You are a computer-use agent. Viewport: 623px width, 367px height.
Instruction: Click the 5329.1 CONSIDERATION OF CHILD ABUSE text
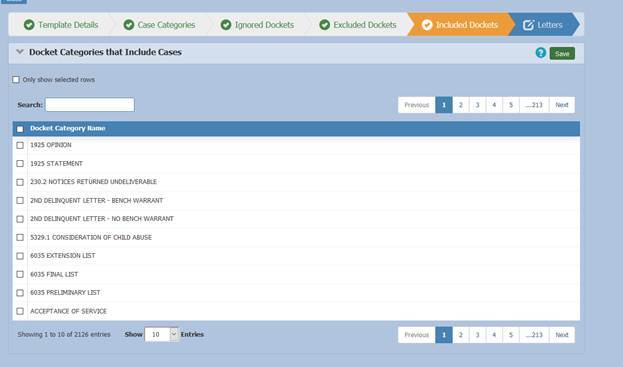click(91, 238)
